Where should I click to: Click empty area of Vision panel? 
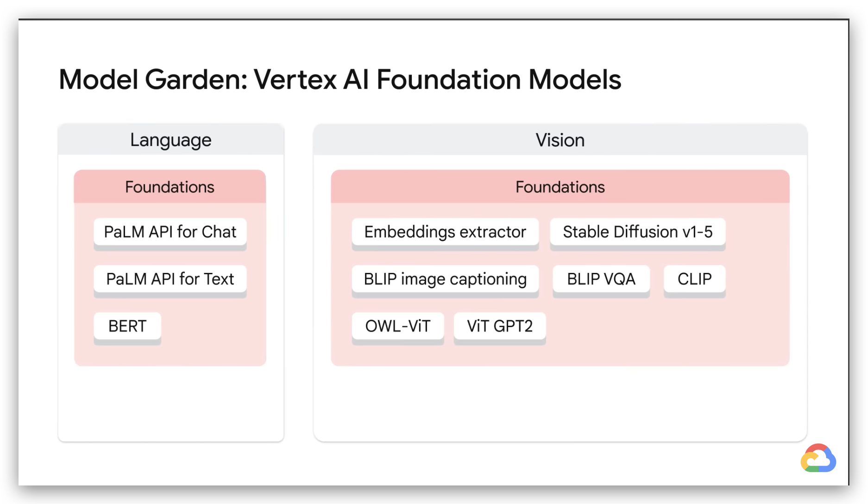(x=560, y=404)
